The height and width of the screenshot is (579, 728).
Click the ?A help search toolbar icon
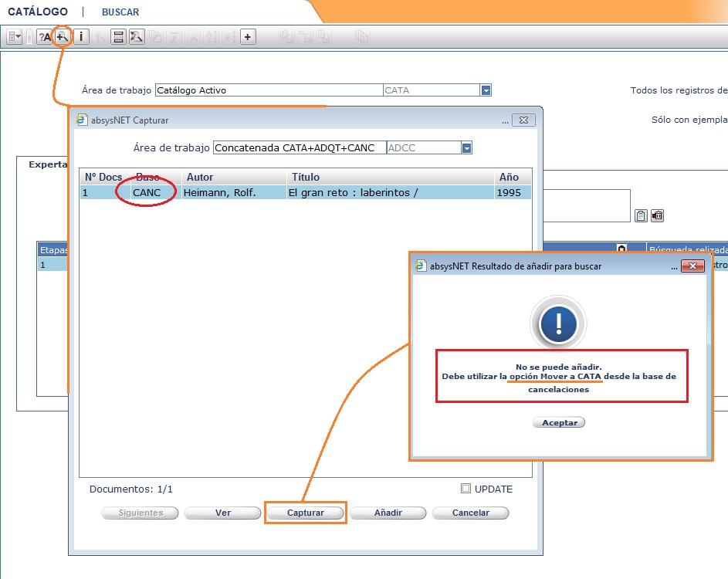tap(44, 36)
